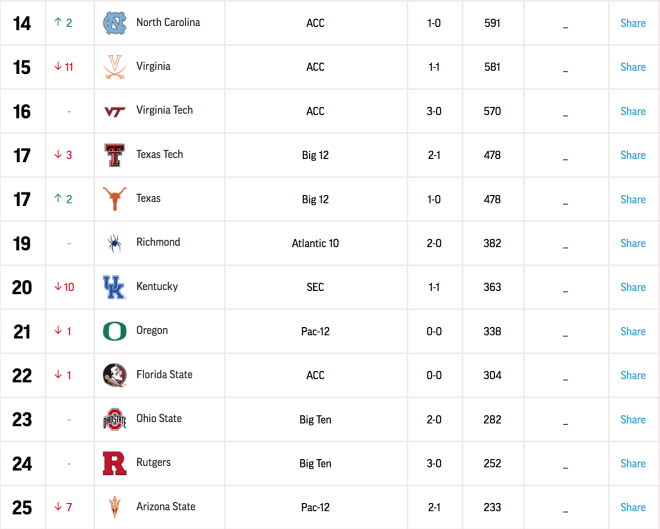Click Virginia's down 11 rank change indicator
660x529 pixels.
coord(64,67)
